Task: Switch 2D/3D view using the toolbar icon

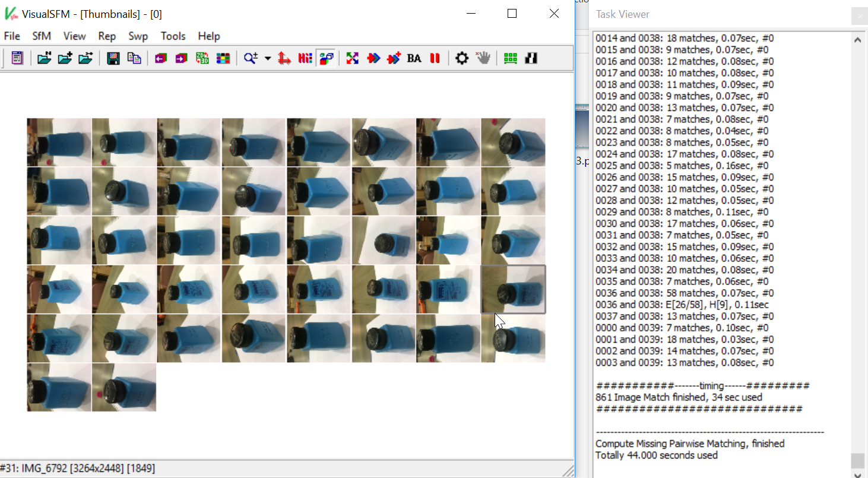Action: 202,58
